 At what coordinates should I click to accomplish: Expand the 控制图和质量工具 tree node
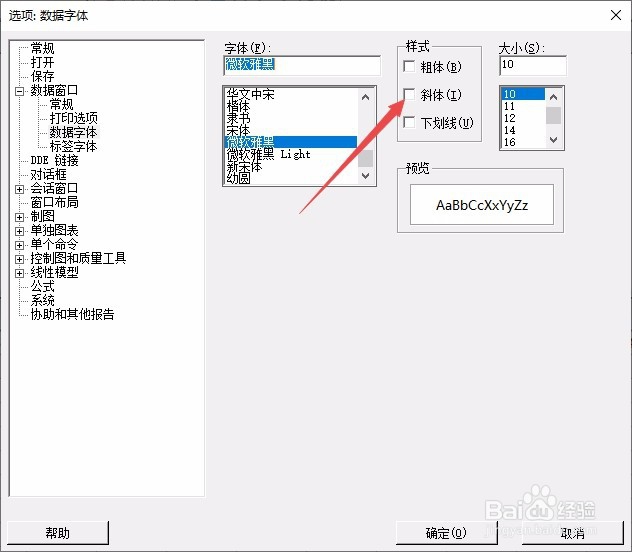(19, 259)
